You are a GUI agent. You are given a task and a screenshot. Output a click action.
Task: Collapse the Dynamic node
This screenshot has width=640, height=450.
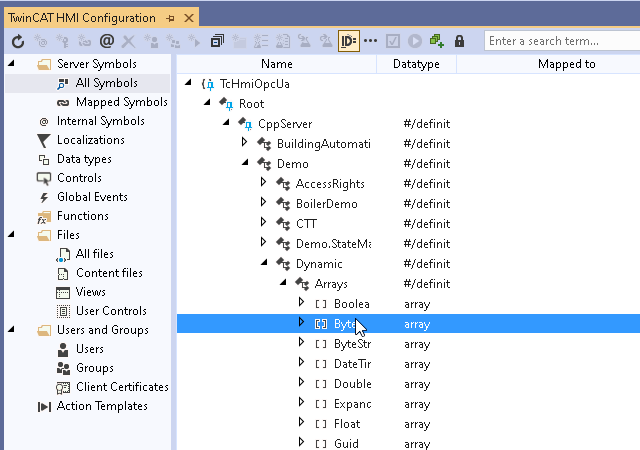pyautogui.click(x=264, y=263)
